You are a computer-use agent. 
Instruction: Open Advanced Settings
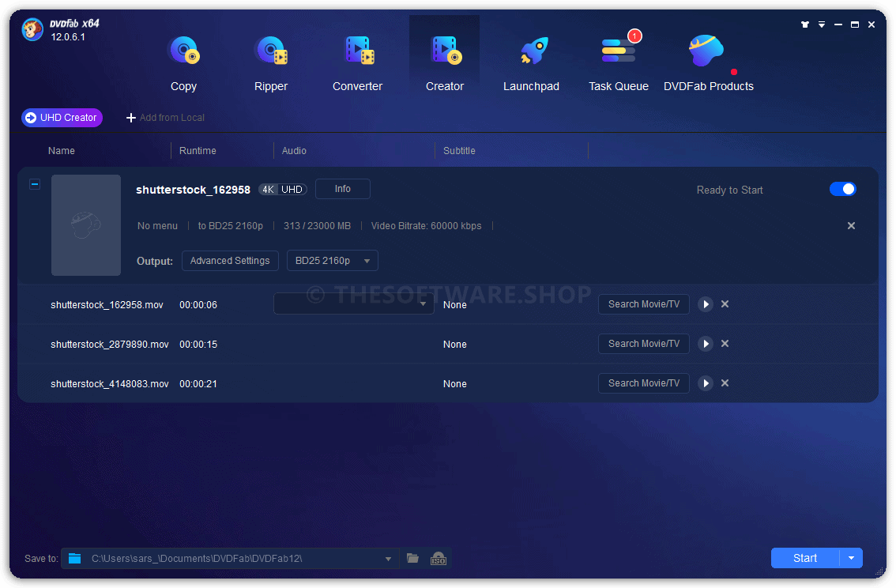click(230, 261)
